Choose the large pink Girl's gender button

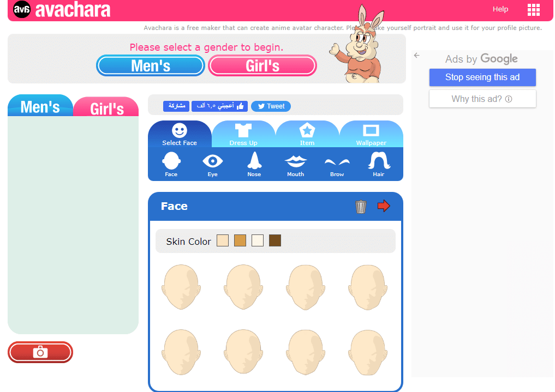(262, 66)
